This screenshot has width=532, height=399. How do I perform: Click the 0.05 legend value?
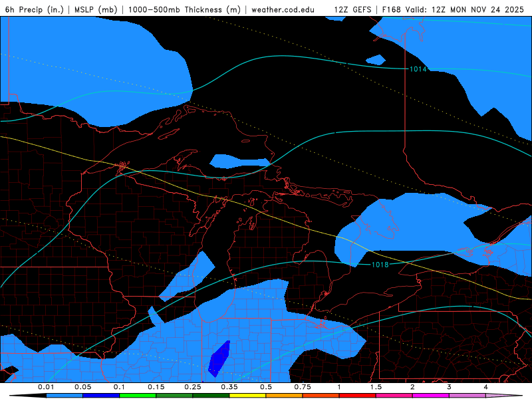point(82,387)
